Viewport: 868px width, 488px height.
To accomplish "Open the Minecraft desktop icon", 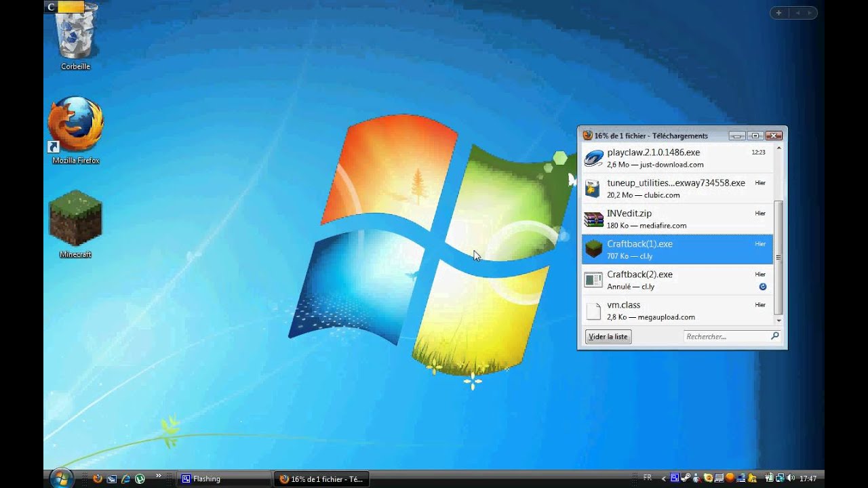I will point(75,224).
